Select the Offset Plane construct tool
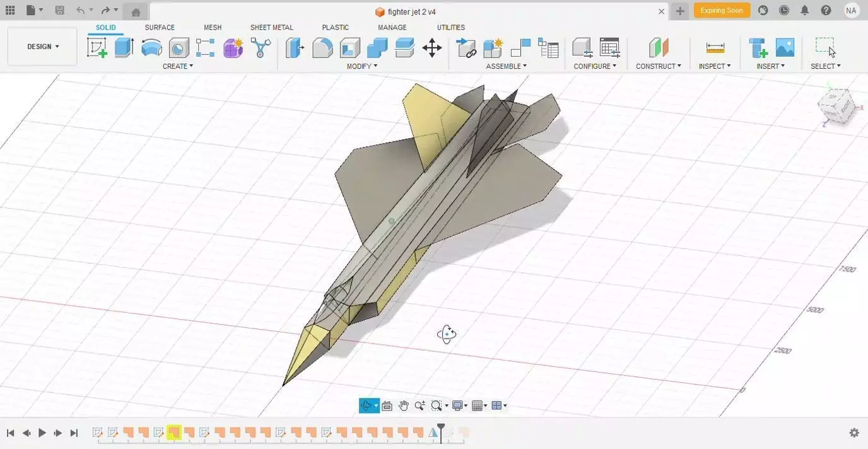 click(x=658, y=48)
